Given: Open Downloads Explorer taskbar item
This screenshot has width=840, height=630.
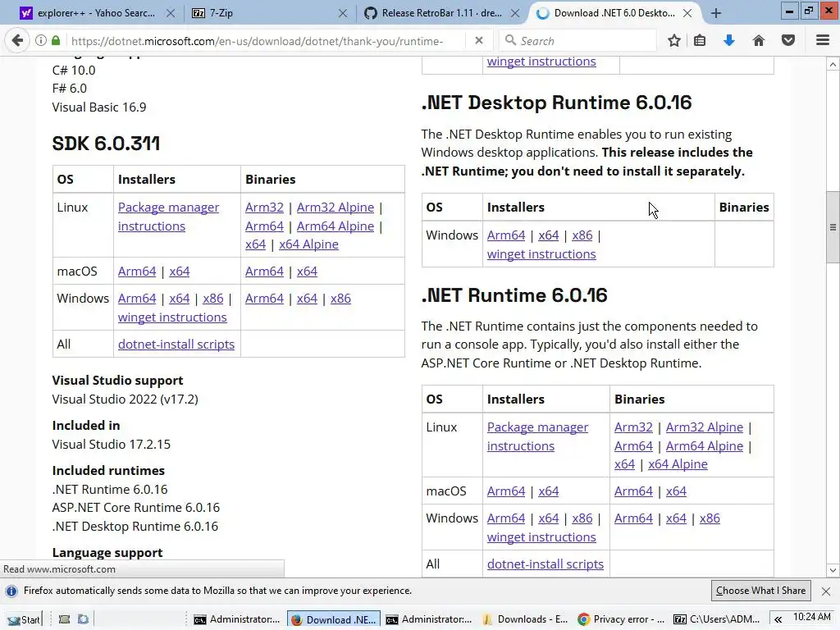Looking at the screenshot, I should (525, 619).
